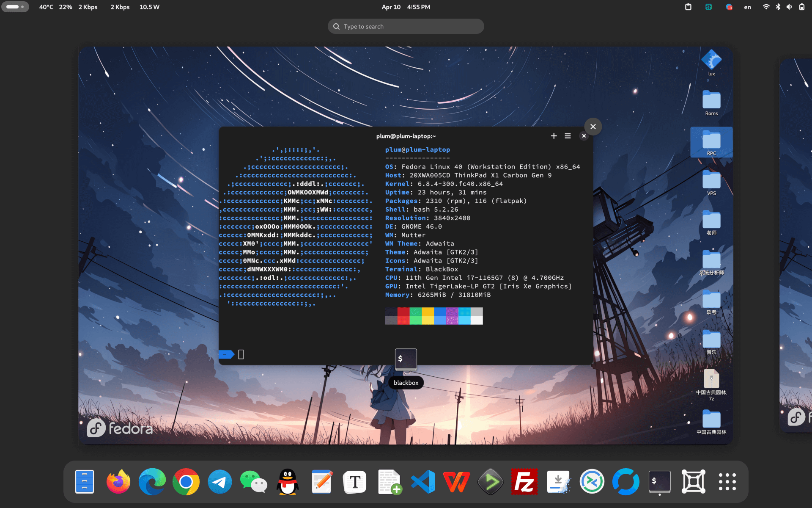Select the plum@plum-laptop terminal tab
The width and height of the screenshot is (812, 508).
[406, 136]
